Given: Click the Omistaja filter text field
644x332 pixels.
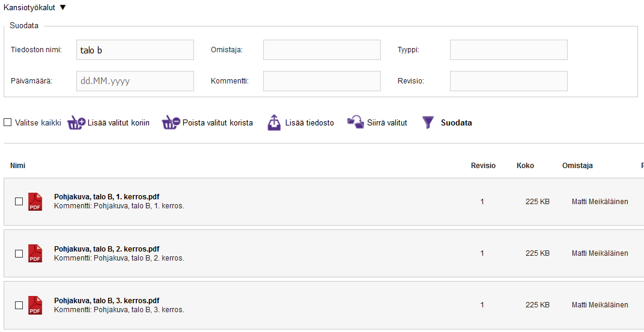Looking at the screenshot, I should 321,50.
